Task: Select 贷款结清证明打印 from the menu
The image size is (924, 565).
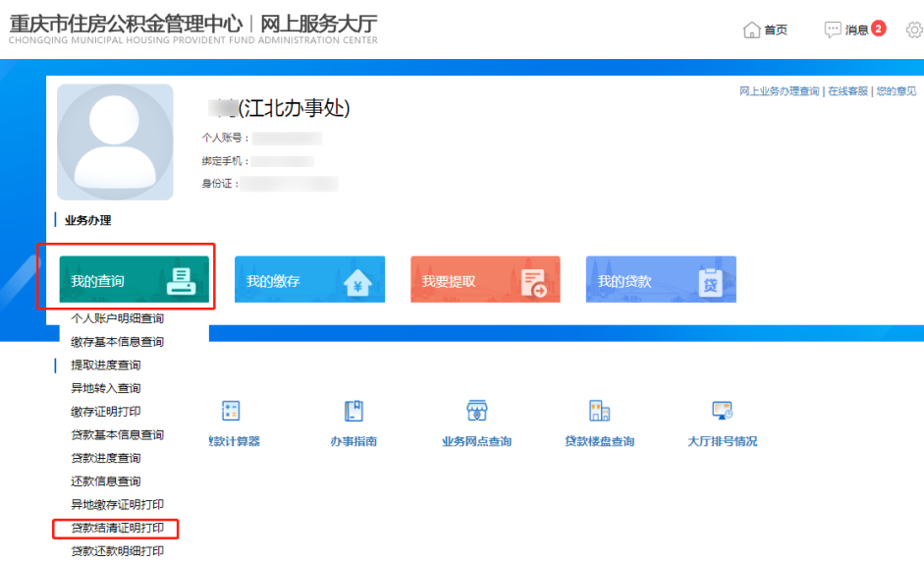Action: click(117, 529)
